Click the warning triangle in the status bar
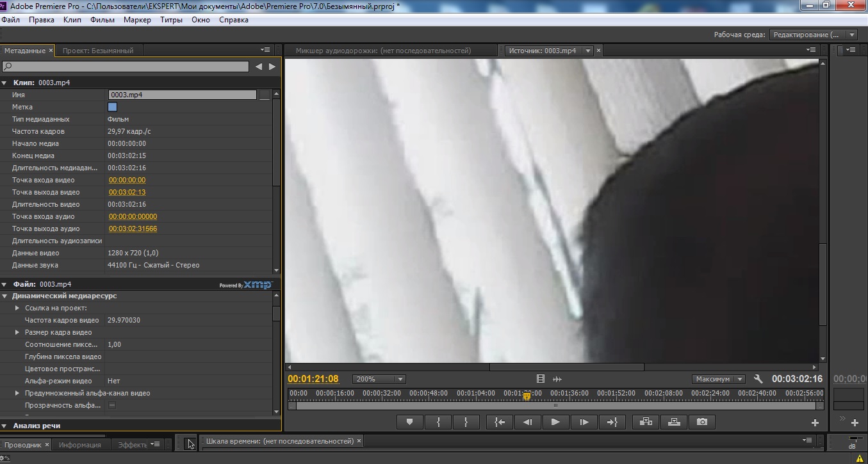Image resolution: width=868 pixels, height=464 pixels. tap(859, 458)
